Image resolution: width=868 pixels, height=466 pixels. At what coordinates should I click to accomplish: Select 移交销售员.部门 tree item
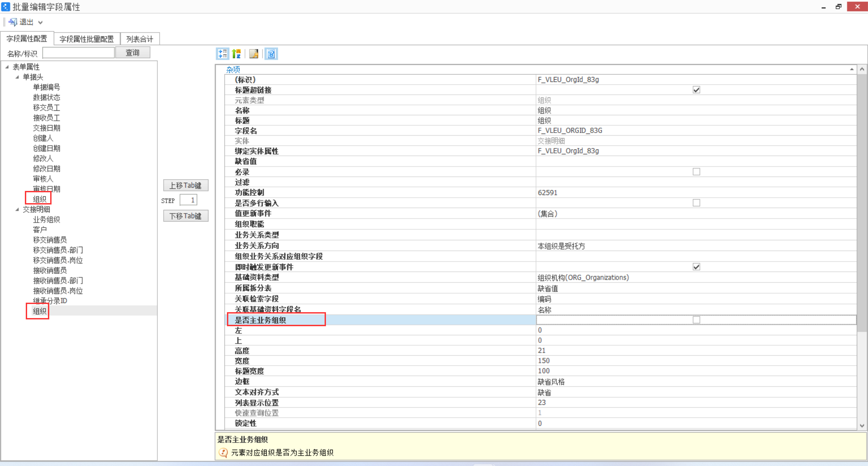click(58, 250)
